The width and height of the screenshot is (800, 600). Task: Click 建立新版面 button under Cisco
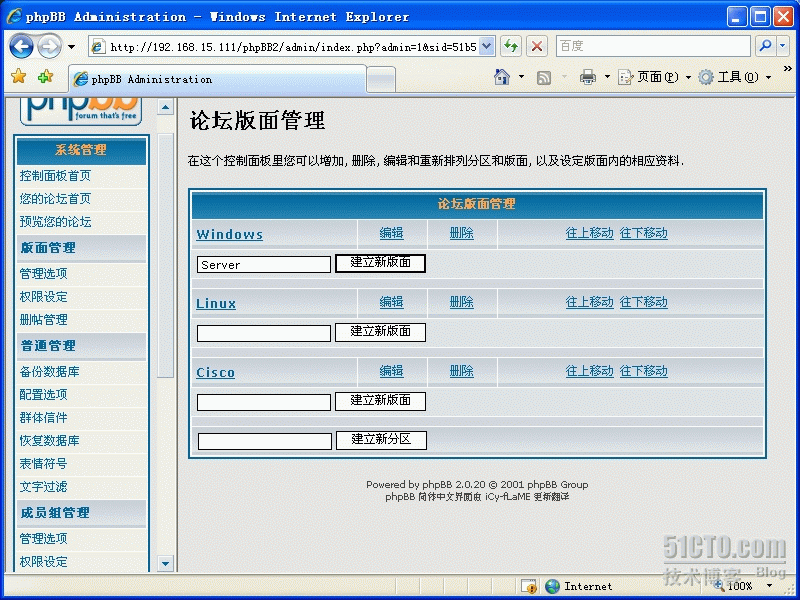(380, 401)
